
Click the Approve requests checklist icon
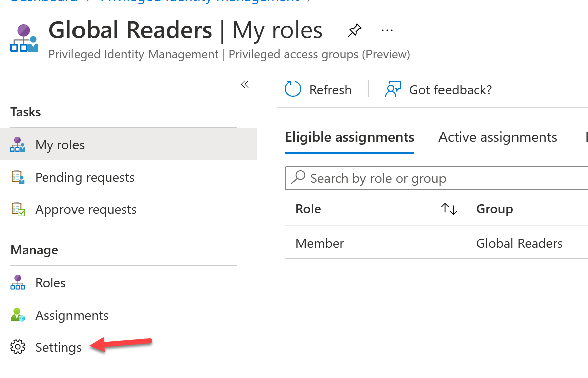18,209
